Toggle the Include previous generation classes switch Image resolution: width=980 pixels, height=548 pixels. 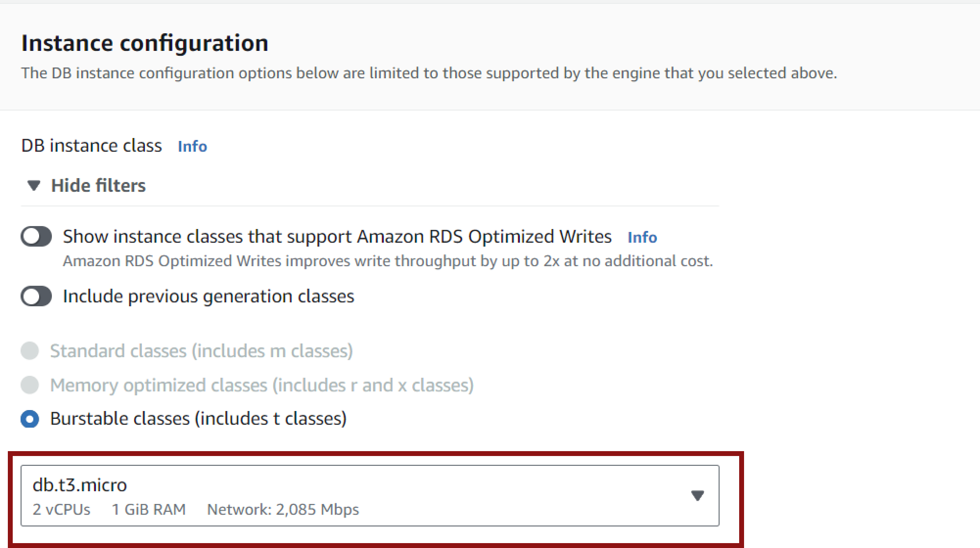(x=36, y=297)
